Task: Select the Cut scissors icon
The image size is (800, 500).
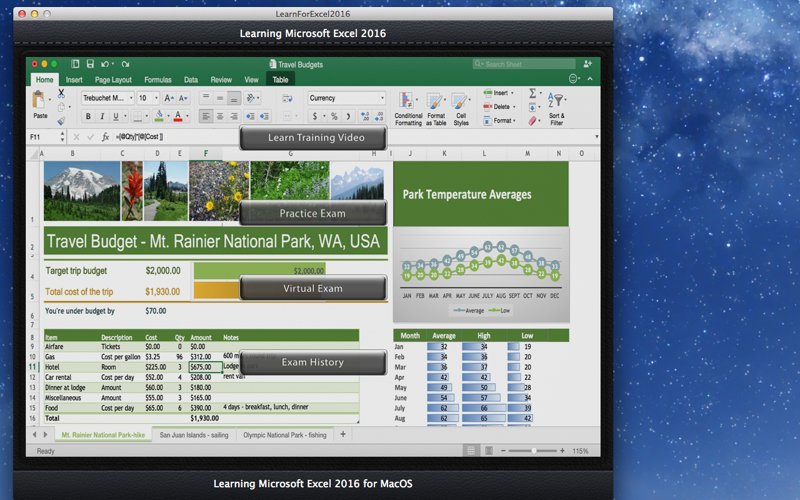Action: [61, 93]
